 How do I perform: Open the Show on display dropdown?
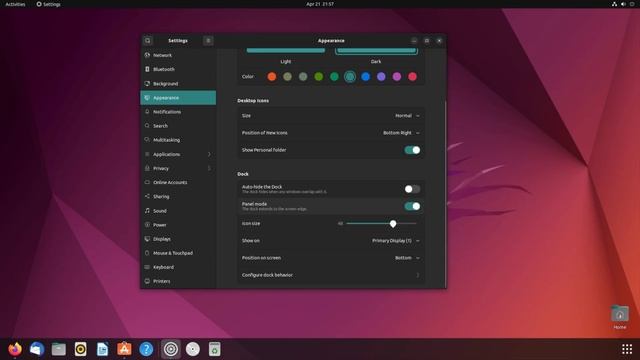click(x=396, y=241)
